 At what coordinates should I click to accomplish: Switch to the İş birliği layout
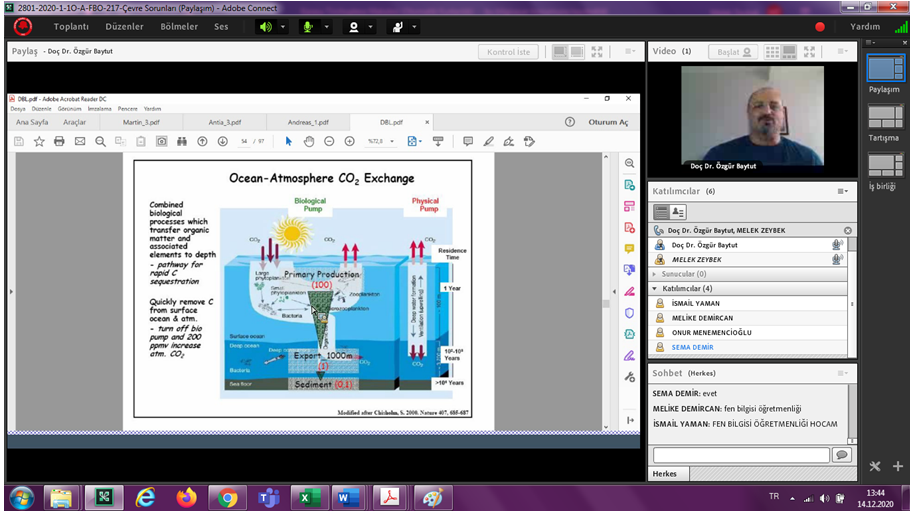[x=884, y=164]
